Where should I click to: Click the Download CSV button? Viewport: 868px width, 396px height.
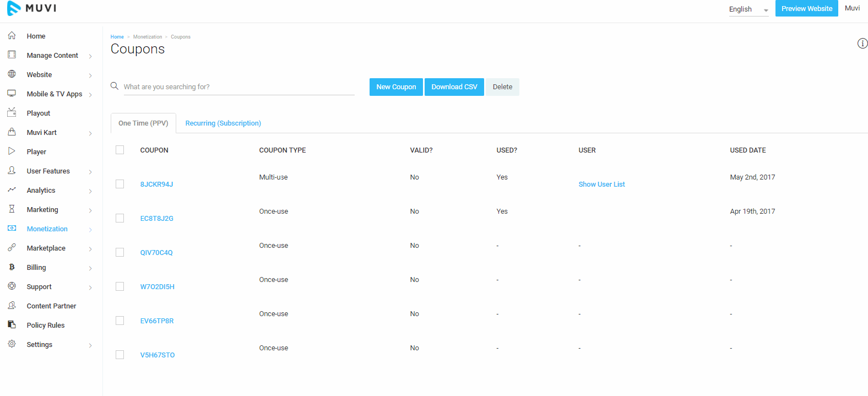[454, 87]
